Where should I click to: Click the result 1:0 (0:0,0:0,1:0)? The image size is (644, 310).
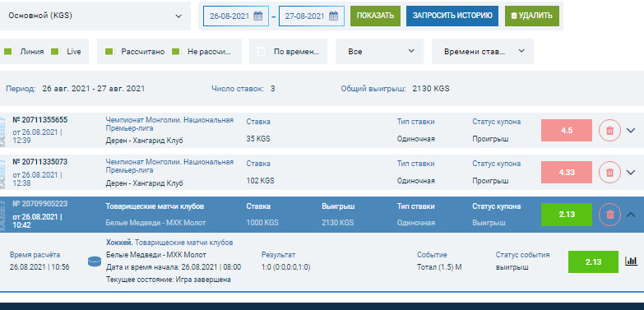286,267
